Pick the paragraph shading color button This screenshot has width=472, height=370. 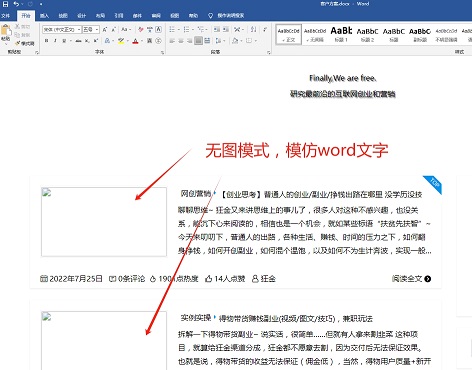[235, 41]
